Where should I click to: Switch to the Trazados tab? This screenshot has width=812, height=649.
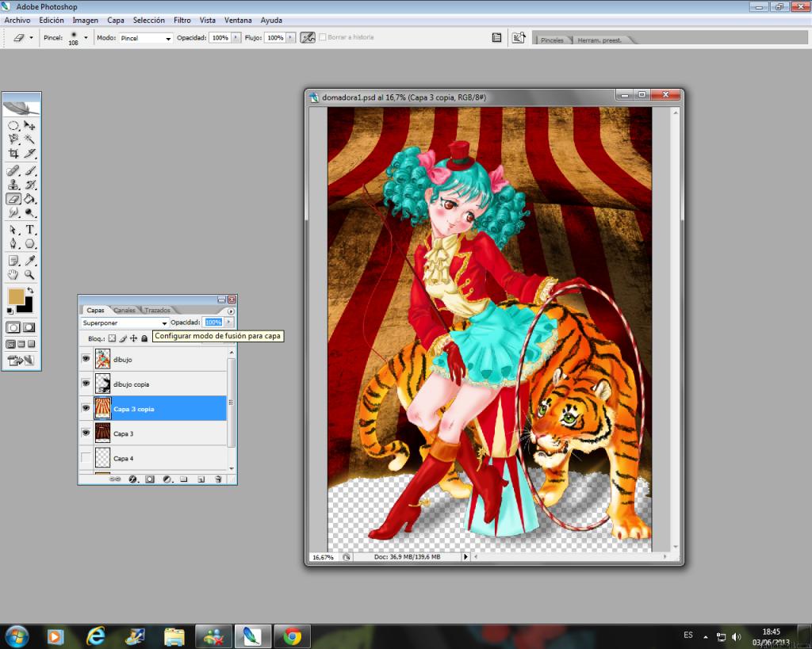click(x=157, y=310)
